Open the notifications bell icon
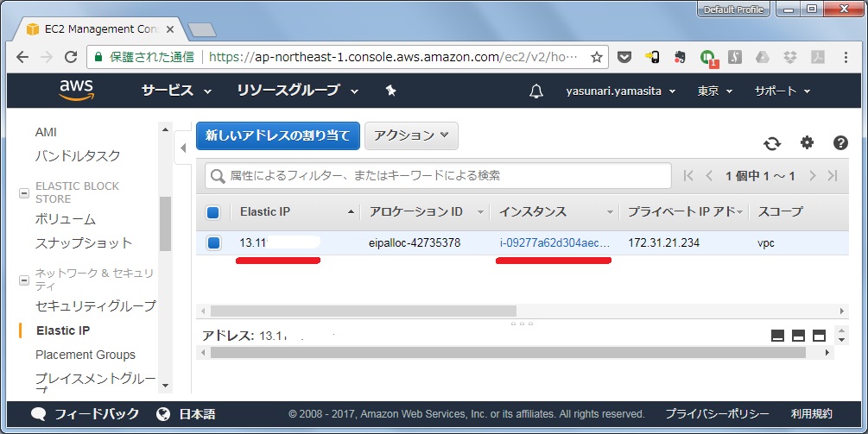This screenshot has width=868, height=434. click(535, 91)
